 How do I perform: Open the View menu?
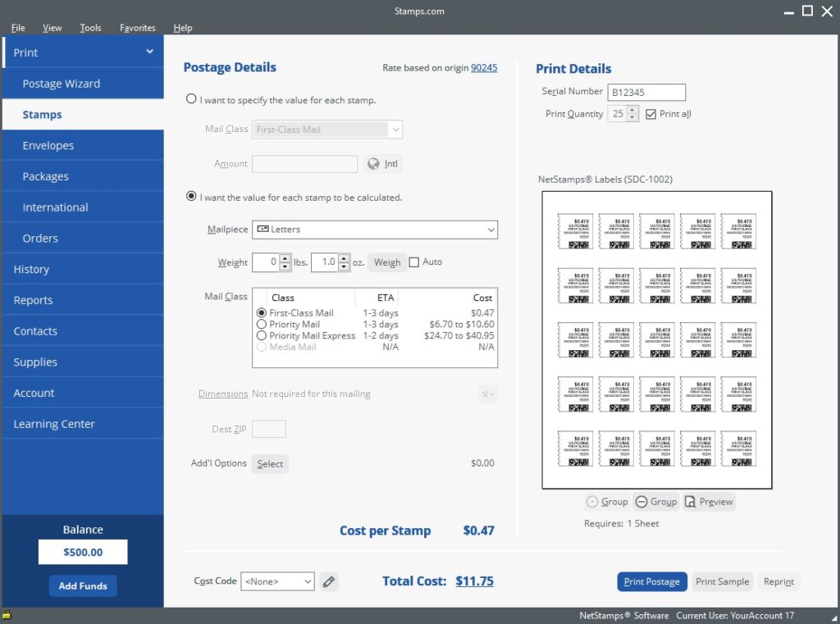point(52,28)
